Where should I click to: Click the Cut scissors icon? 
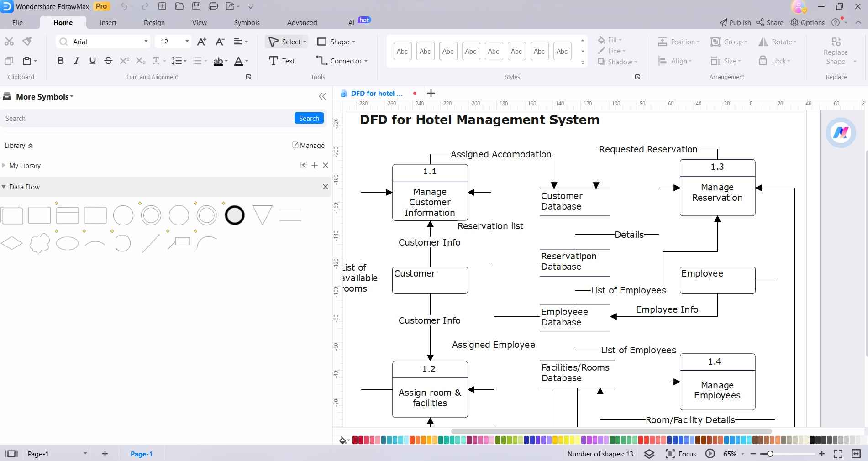tap(9, 42)
